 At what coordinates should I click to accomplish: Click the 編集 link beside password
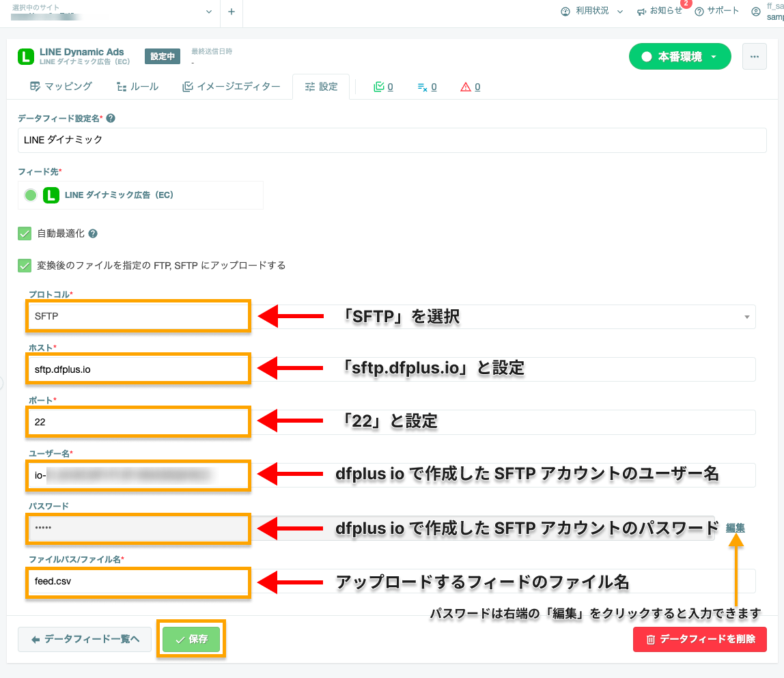click(x=735, y=528)
